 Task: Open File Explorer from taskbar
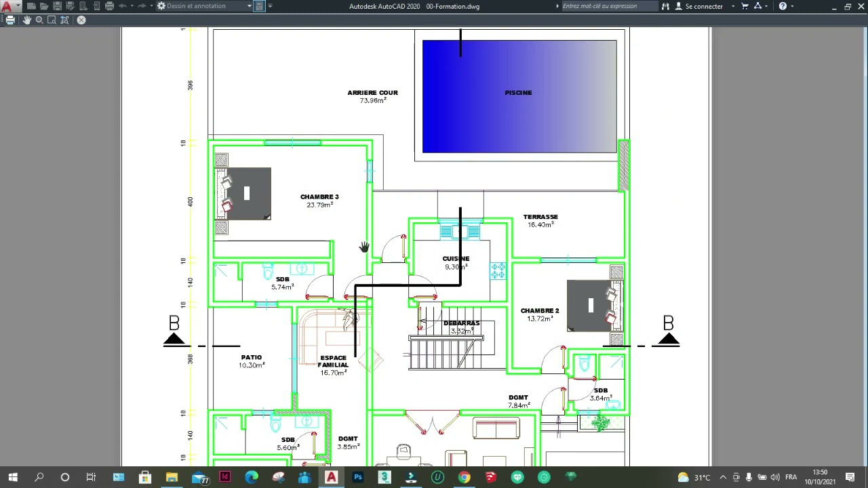tap(172, 477)
